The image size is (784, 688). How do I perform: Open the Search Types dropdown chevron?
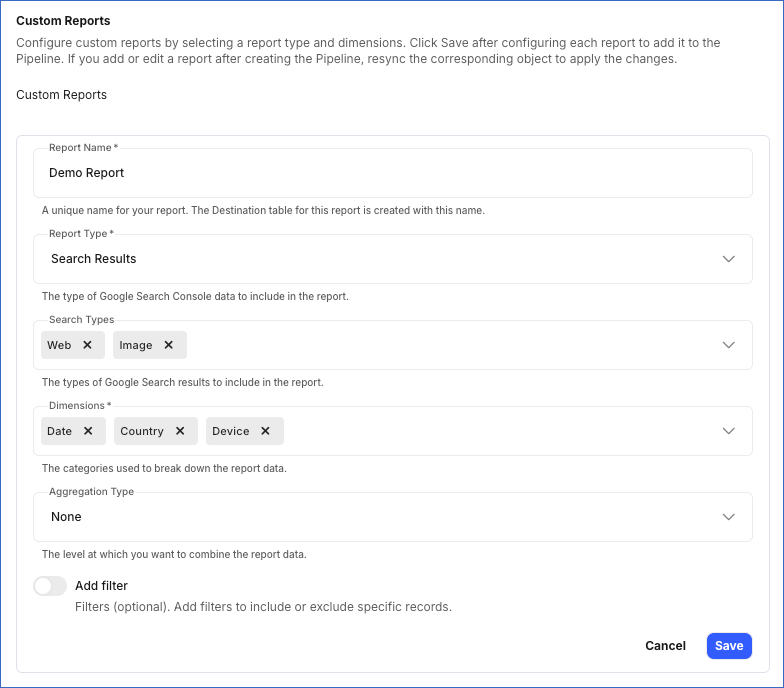(728, 345)
